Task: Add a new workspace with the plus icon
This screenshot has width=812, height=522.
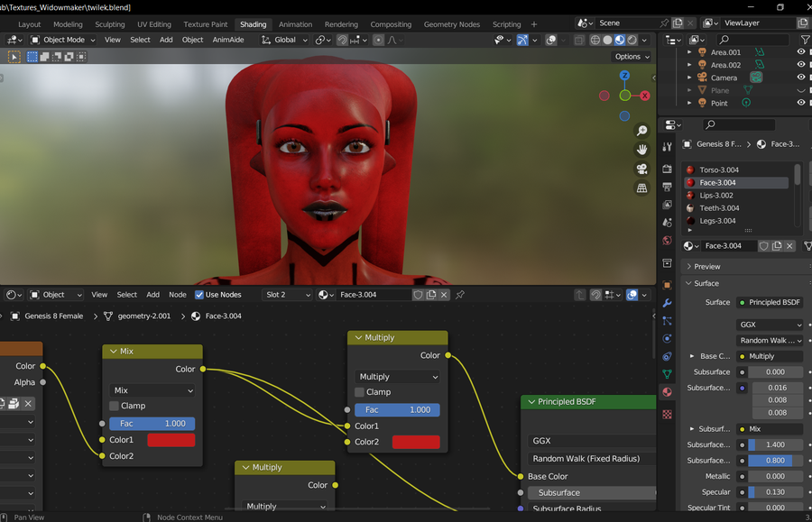Action: tap(534, 24)
